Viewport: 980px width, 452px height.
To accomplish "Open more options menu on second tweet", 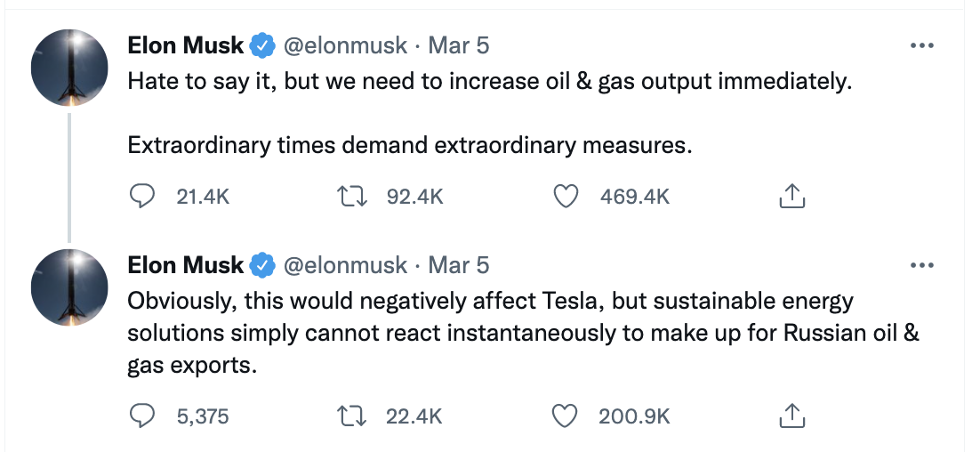I will [922, 265].
